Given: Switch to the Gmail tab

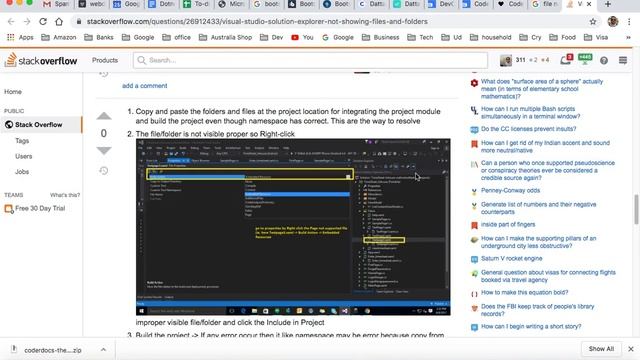Looking at the screenshot, I should (x=56, y=4).
